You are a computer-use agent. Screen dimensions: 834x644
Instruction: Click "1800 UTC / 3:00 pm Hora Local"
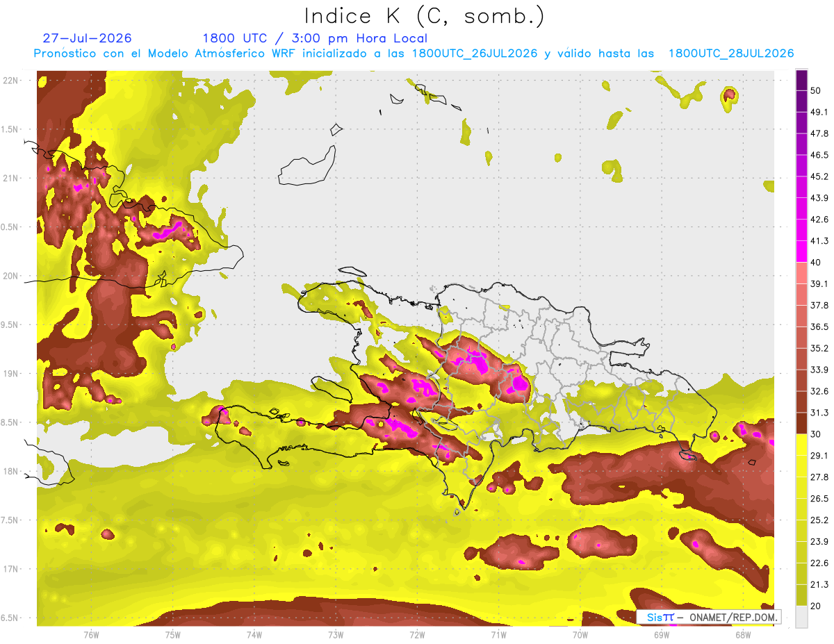click(315, 38)
